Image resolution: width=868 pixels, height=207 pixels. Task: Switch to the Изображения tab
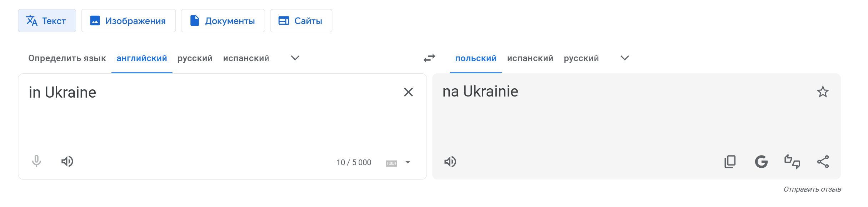pos(128,21)
